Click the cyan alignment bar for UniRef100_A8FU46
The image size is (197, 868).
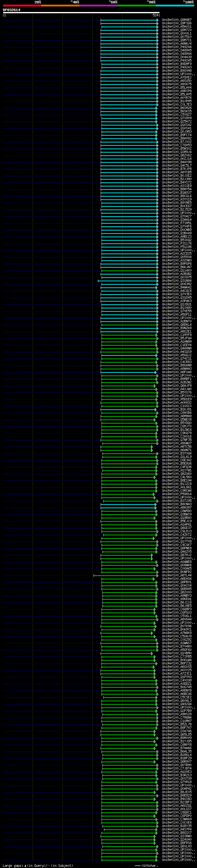[x=129, y=372]
